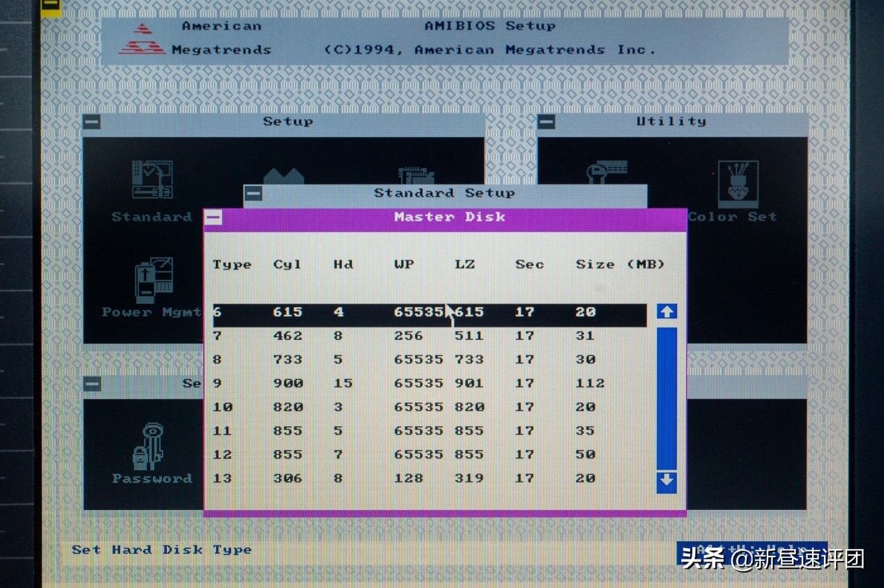Click the Cyl column header
884x588 pixels.
[287, 265]
